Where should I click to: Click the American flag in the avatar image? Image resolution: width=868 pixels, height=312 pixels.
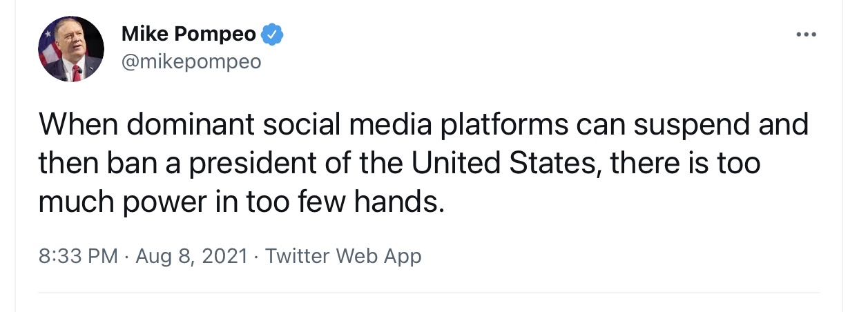pyautogui.click(x=48, y=47)
